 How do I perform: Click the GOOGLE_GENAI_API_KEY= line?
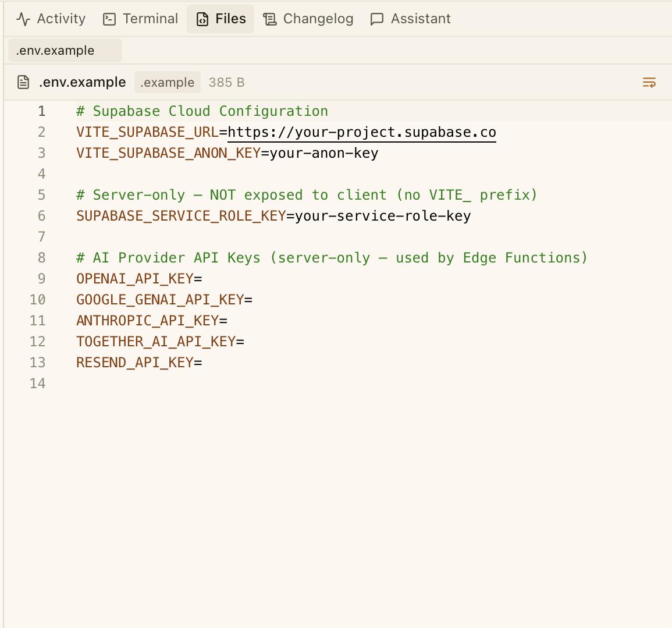click(164, 300)
